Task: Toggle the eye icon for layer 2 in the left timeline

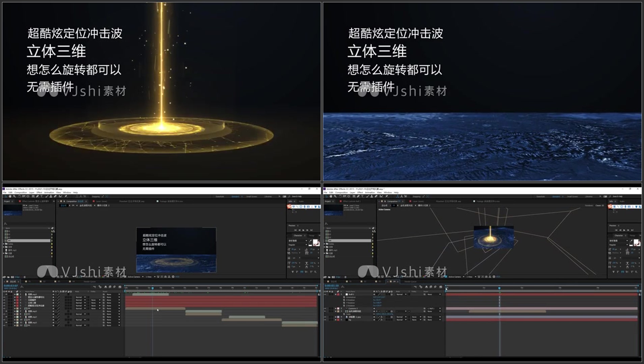Action: pyautogui.click(x=4, y=297)
